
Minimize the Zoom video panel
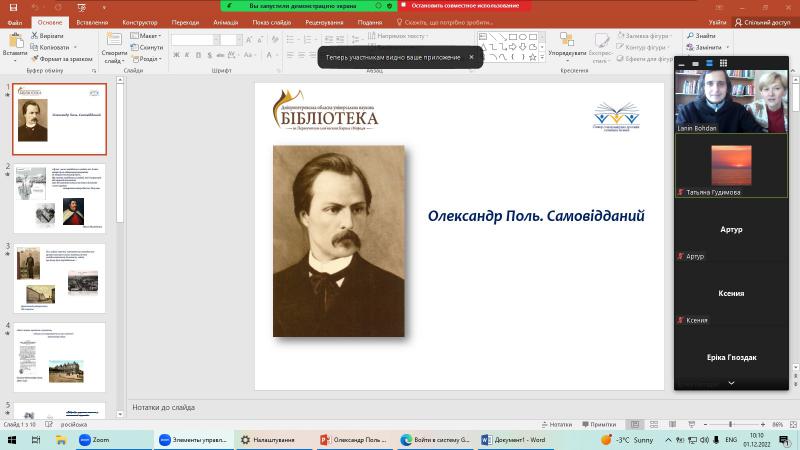point(682,64)
